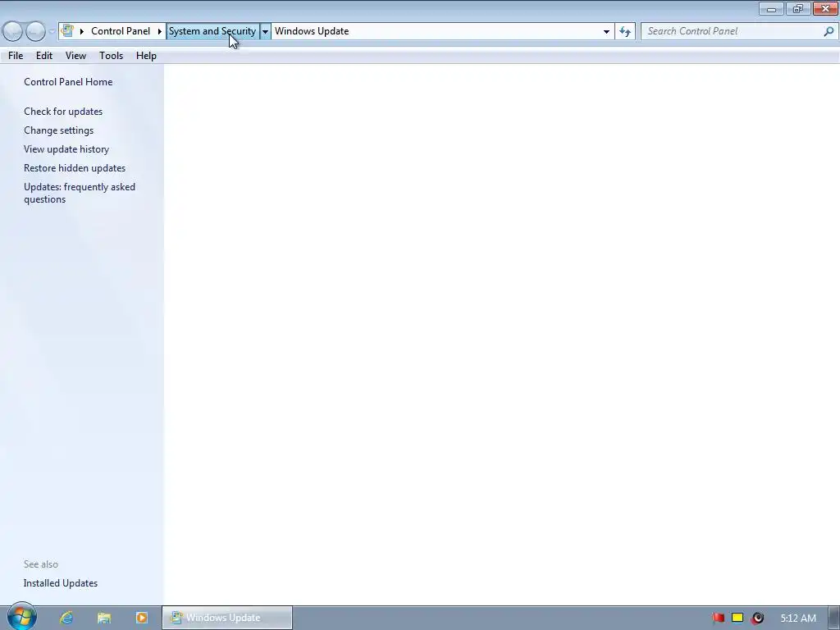Click the Show desktop strip
The height and width of the screenshot is (630, 840).
click(x=834, y=618)
